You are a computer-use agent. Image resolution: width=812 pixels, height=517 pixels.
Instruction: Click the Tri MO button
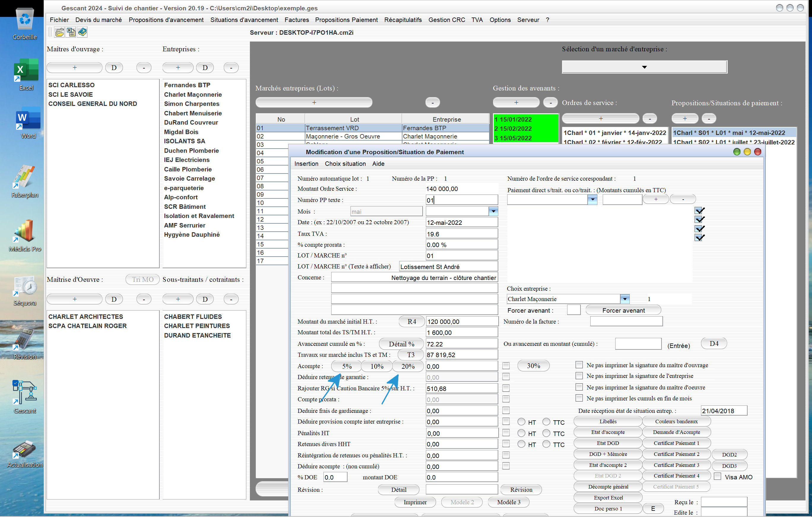(x=143, y=279)
